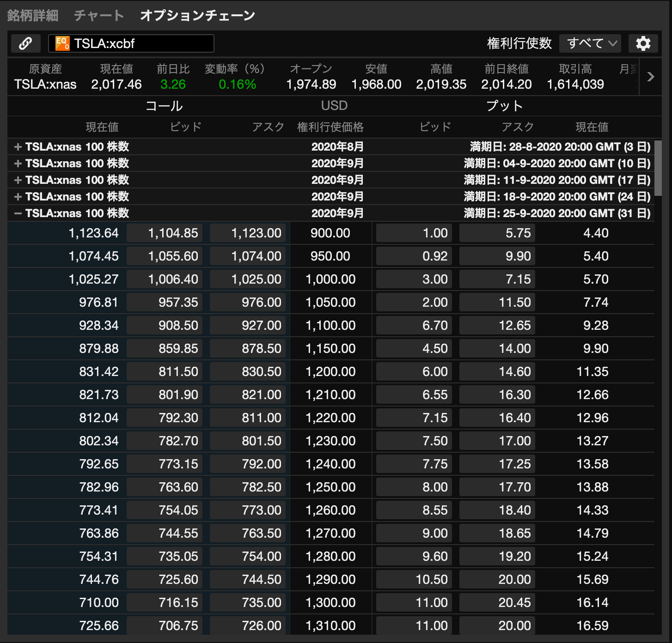Select strike price 1,000.00 cell
The image size is (672, 643).
(x=331, y=279)
